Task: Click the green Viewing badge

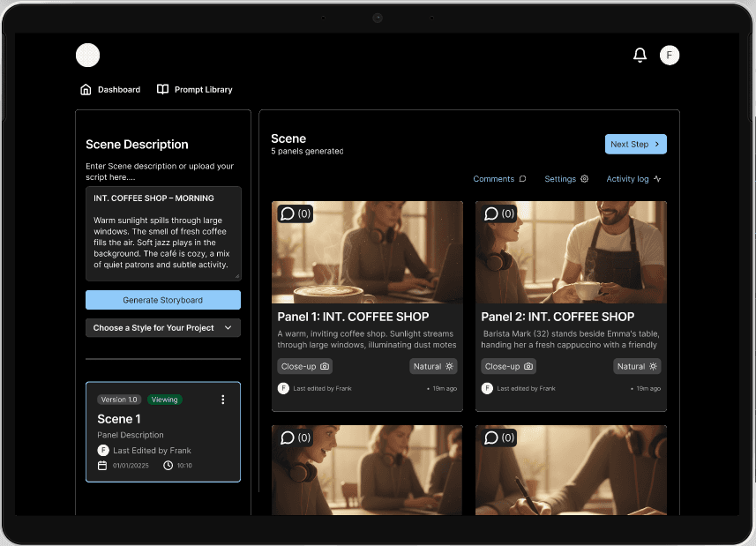Action: tap(164, 400)
